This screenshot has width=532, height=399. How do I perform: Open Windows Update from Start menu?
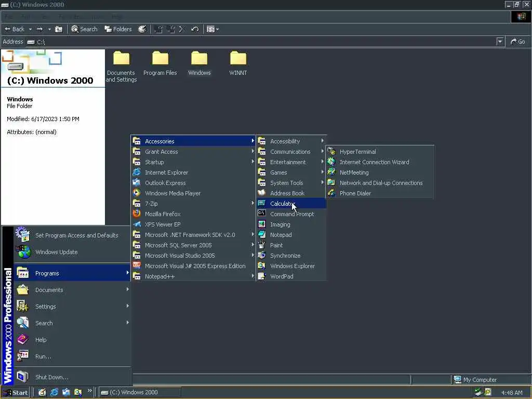tap(72, 252)
